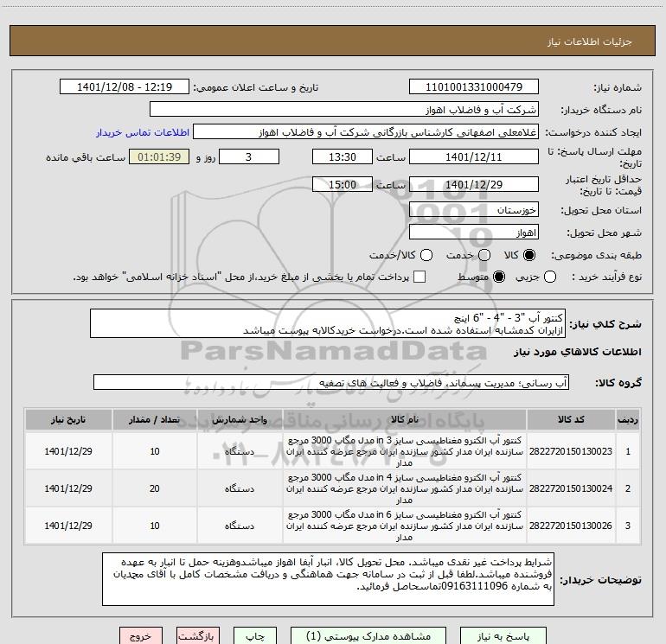Select the کالا radio button
This screenshot has width=666, height=644.
(x=529, y=255)
